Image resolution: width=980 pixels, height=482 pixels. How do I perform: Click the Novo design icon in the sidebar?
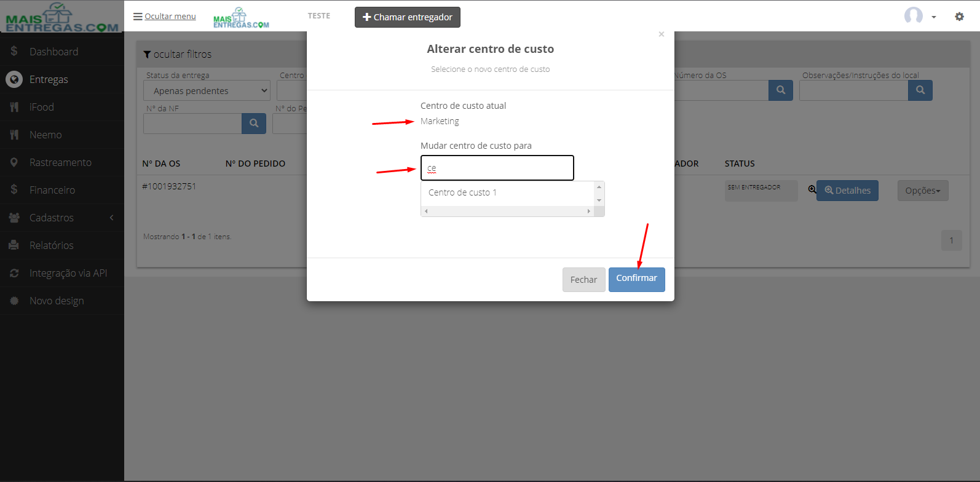click(x=14, y=301)
